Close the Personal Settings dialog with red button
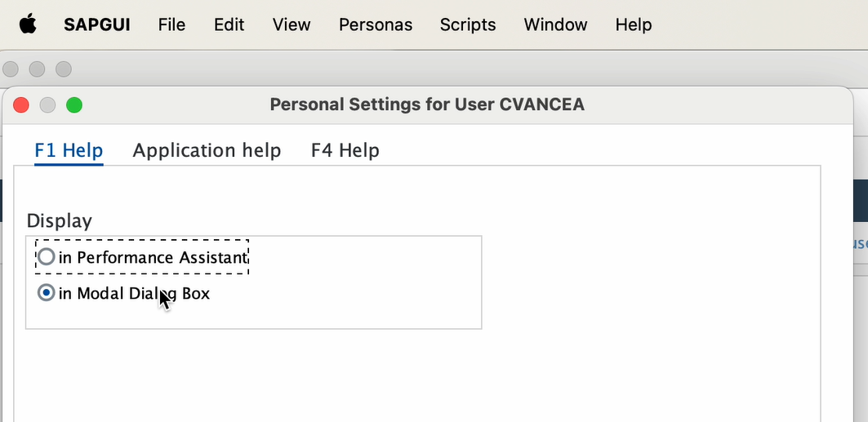This screenshot has height=422, width=868. pos(21,104)
